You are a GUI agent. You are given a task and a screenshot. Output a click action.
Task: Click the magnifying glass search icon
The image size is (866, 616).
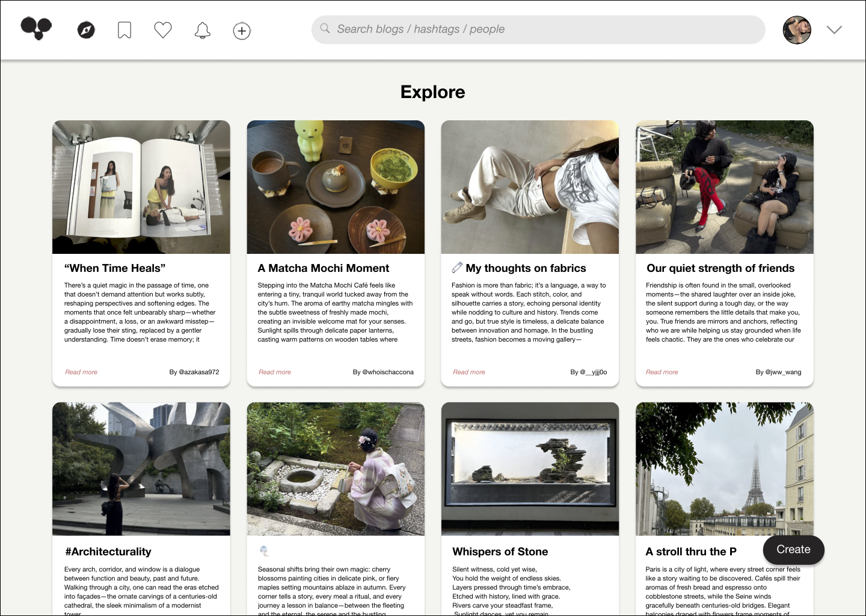tap(325, 28)
